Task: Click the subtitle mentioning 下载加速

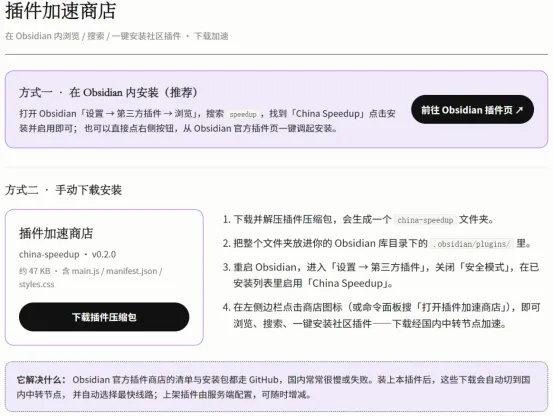Action: pyautogui.click(x=116, y=36)
